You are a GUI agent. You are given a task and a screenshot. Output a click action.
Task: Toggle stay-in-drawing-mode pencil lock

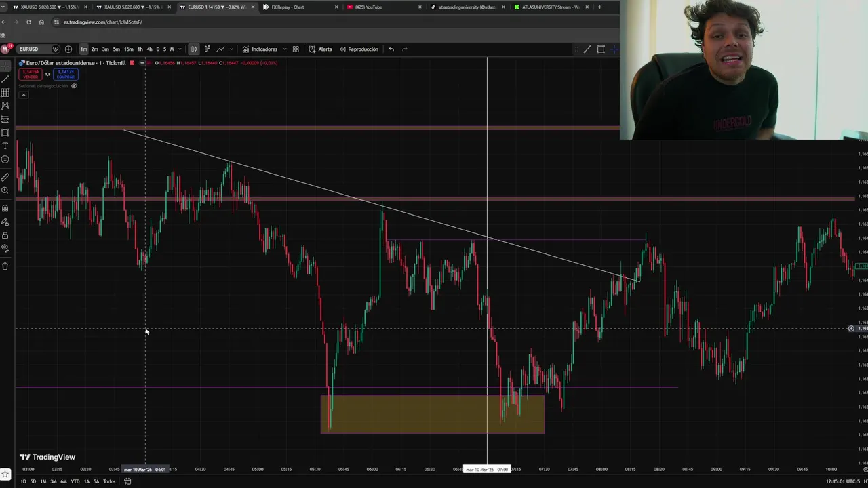point(5,222)
